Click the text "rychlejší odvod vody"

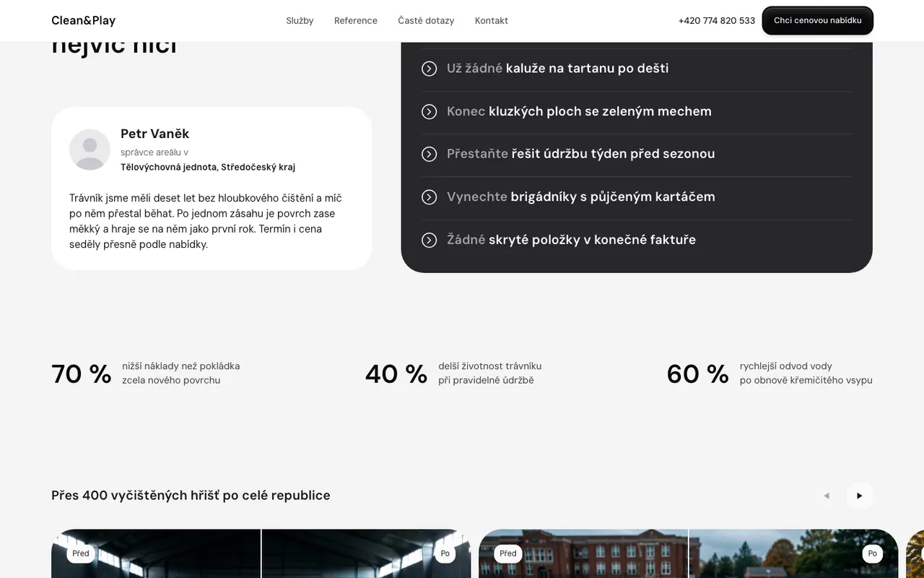(x=786, y=366)
